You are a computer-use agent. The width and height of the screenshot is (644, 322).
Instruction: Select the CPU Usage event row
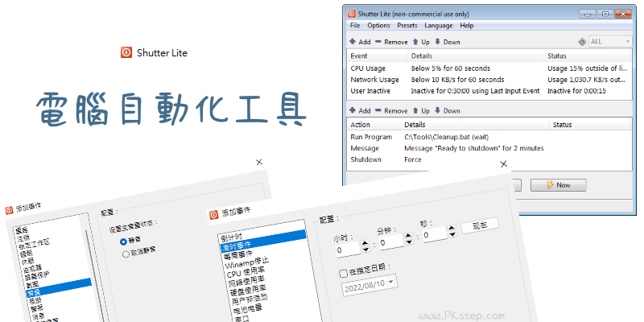click(x=489, y=68)
